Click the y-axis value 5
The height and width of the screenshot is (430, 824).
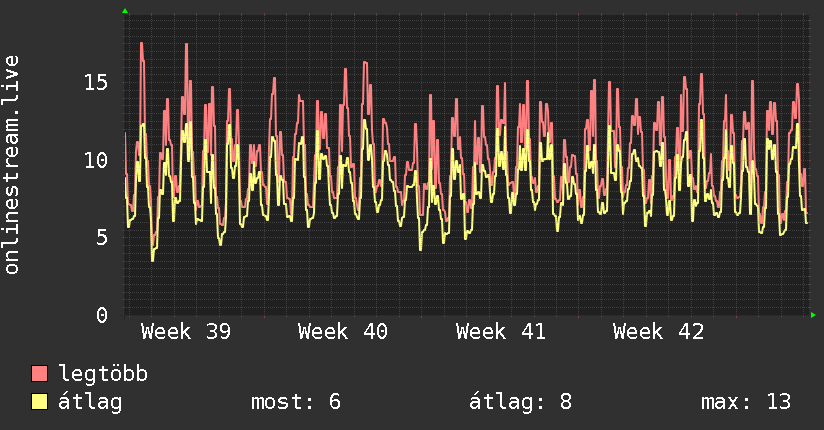[102, 238]
